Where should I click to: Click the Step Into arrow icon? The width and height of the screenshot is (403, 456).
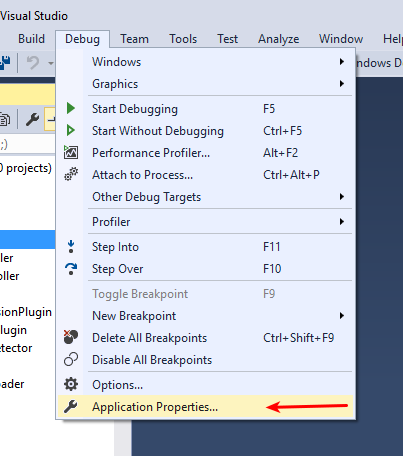click(x=71, y=247)
